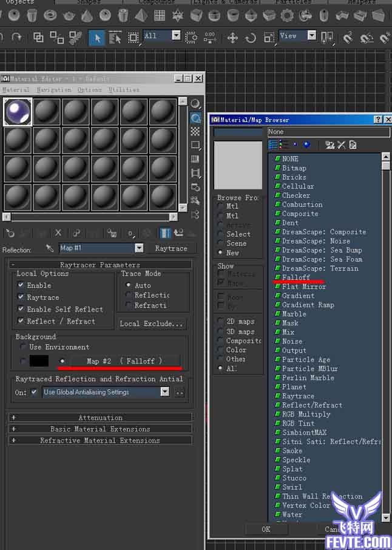This screenshot has width=392, height=550.
Task: Click the Plane grid primitive icon
Action: [160, 15]
